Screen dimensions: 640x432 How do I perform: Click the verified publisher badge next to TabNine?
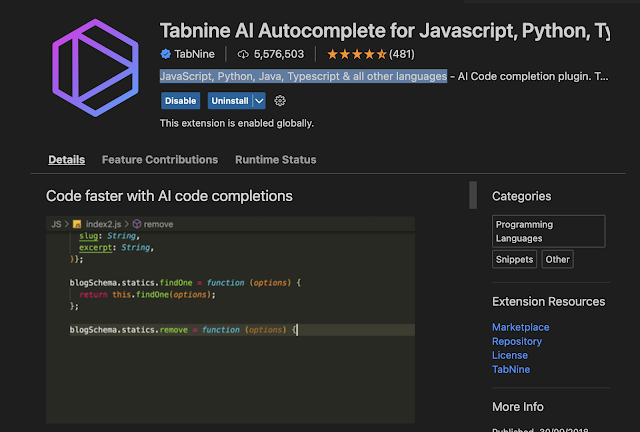(x=165, y=54)
